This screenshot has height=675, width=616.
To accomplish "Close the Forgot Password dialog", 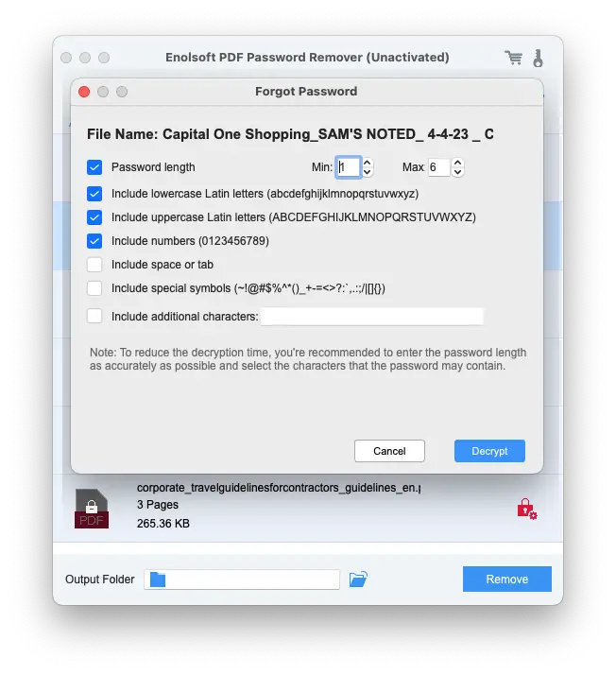I will (x=84, y=92).
